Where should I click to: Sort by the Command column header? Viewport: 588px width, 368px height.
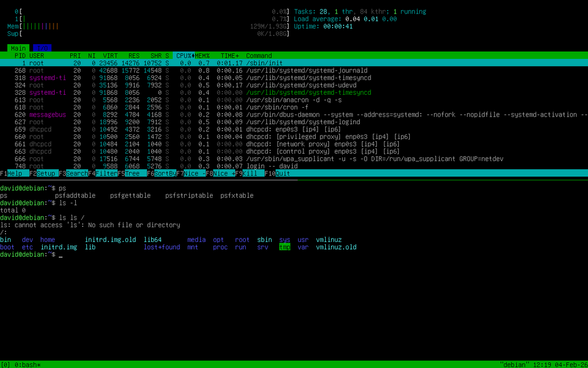[x=259, y=55]
